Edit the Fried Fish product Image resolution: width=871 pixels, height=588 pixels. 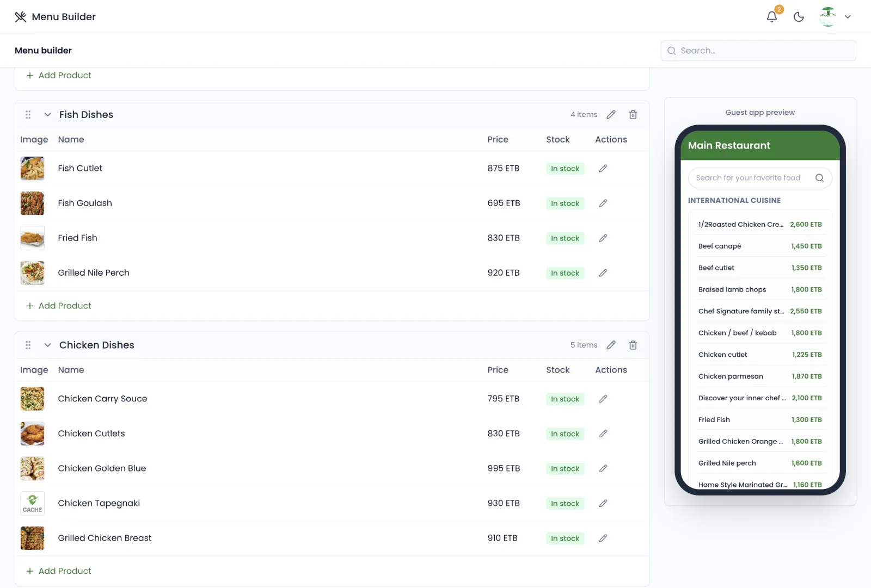click(603, 238)
